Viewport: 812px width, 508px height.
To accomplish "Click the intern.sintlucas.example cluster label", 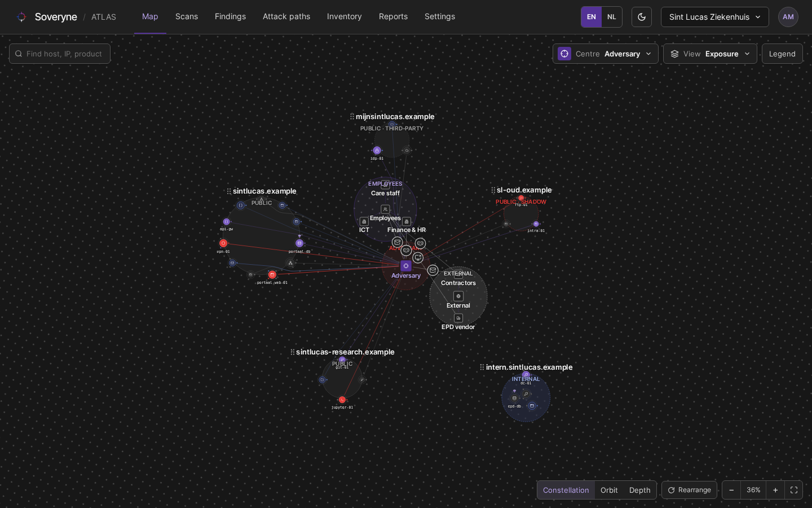I will [x=529, y=367].
